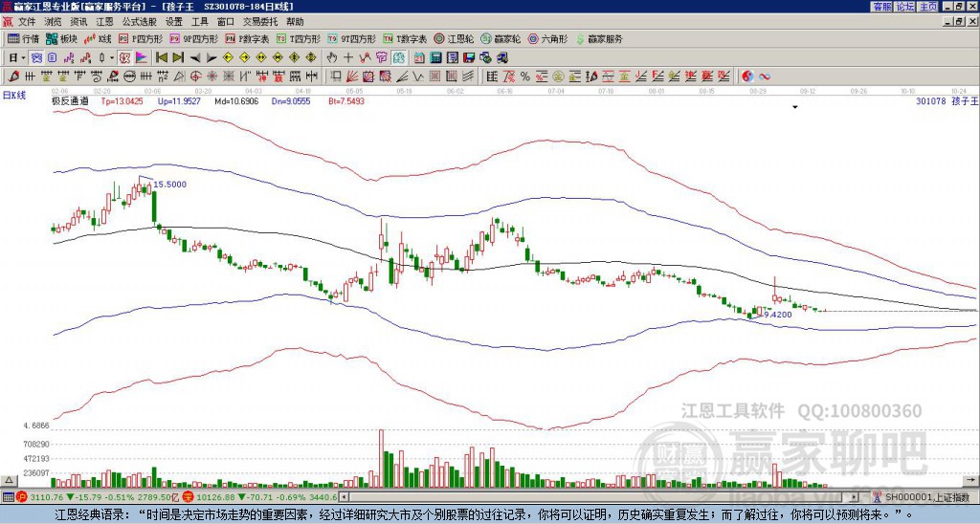Image resolution: width=980 pixels, height=524 pixels.
Task: Open the 江恩轮 tool
Action: pyautogui.click(x=454, y=38)
